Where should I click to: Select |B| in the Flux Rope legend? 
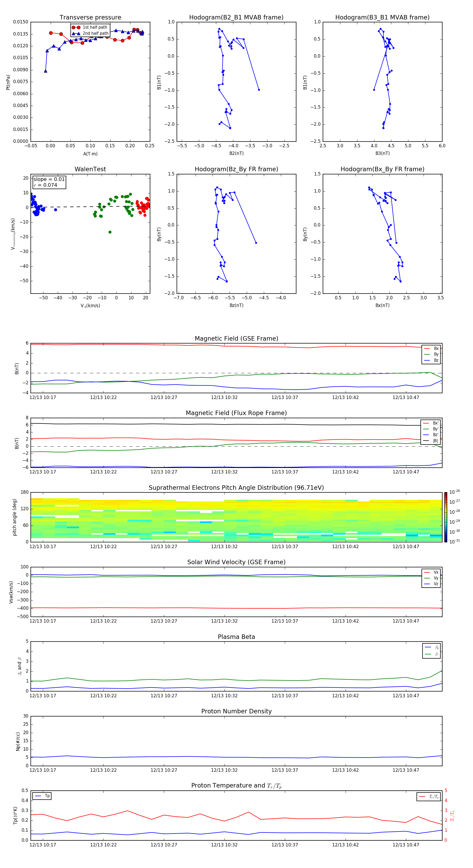[431, 441]
